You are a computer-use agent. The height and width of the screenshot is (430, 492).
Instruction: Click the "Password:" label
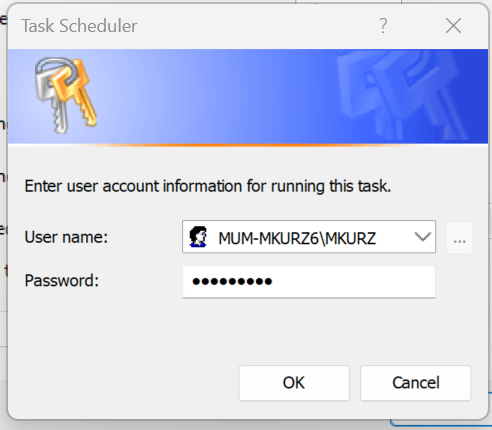pyautogui.click(x=62, y=281)
